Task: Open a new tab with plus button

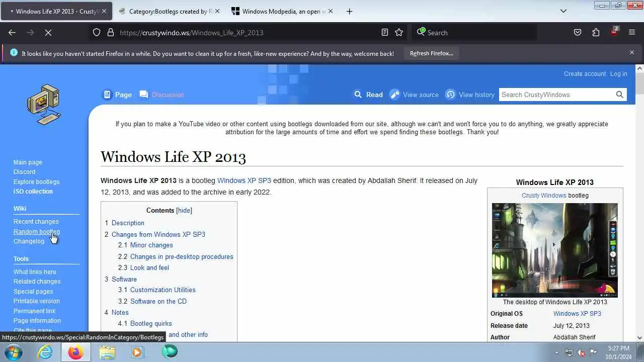Action: coord(349,11)
